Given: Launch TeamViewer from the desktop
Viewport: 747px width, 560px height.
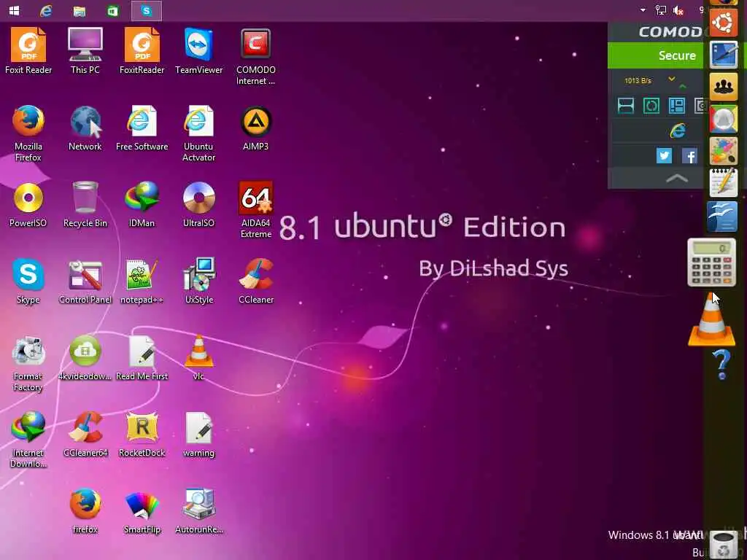Looking at the screenshot, I should pos(198,51).
